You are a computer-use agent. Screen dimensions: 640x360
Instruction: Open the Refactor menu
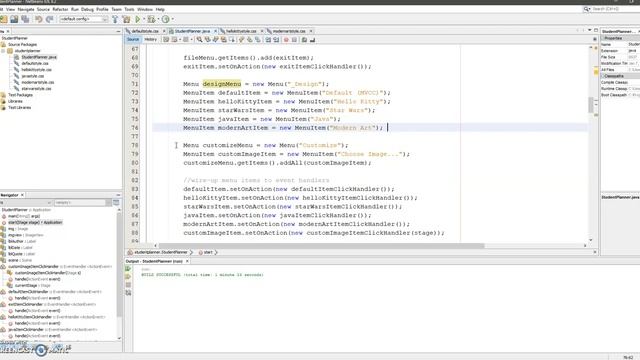click(60, 9)
